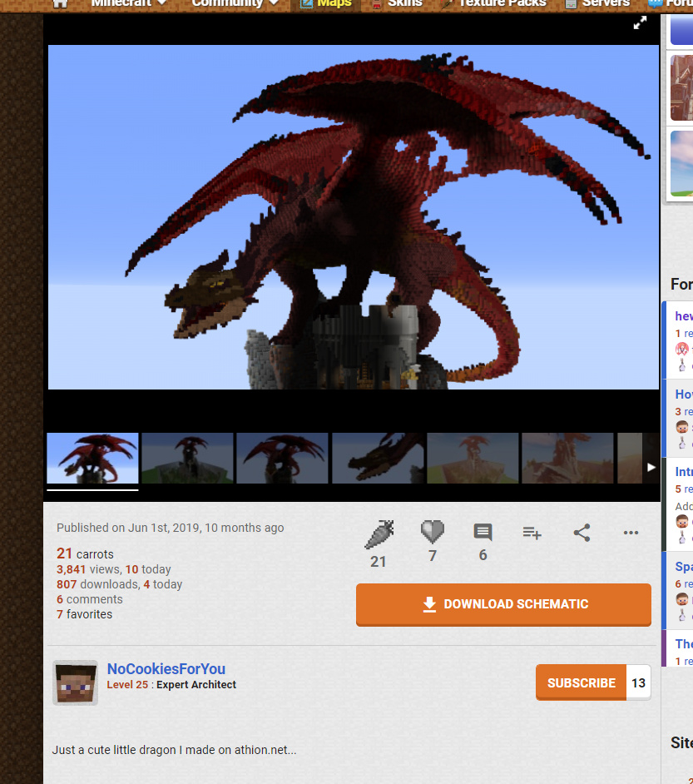The image size is (693, 784).
Task: Open sidebar forum thread starting 'Spa'
Action: (684, 567)
